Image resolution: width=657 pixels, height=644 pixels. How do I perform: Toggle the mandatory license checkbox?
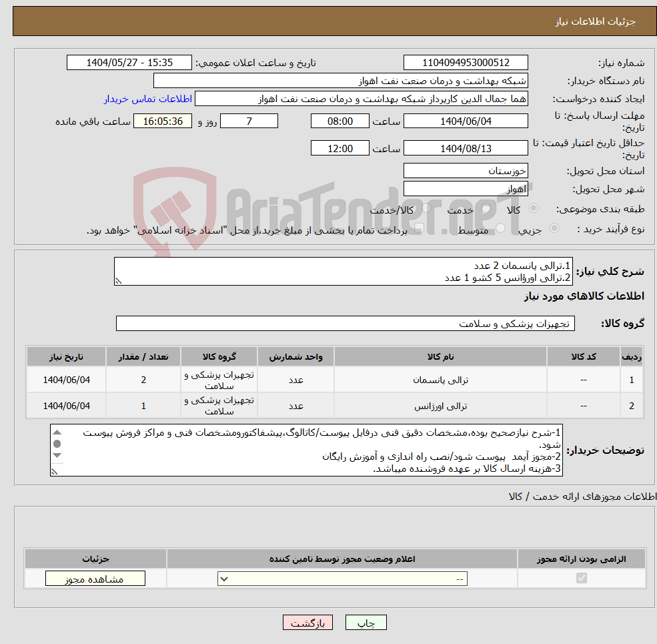pyautogui.click(x=581, y=578)
